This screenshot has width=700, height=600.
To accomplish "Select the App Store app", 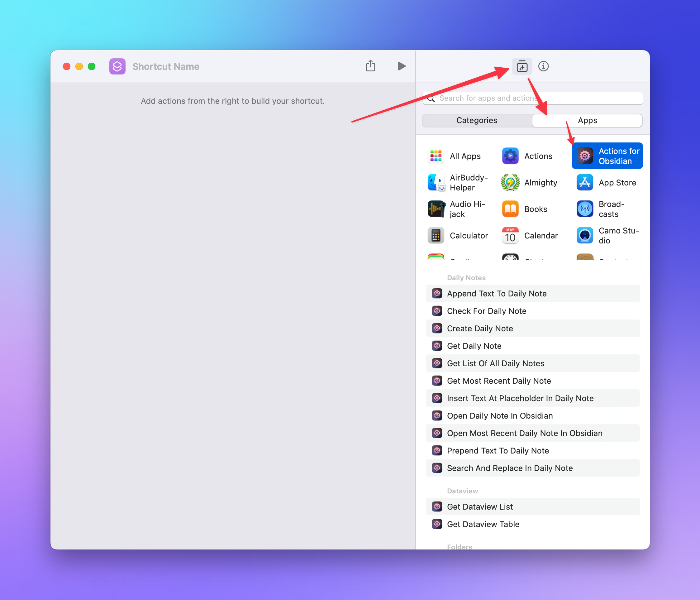I will [607, 183].
